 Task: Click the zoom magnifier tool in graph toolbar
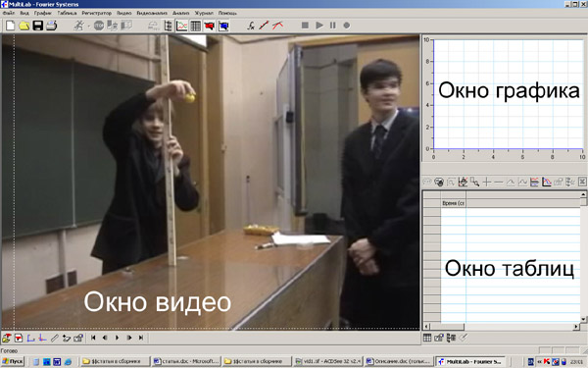(x=474, y=183)
